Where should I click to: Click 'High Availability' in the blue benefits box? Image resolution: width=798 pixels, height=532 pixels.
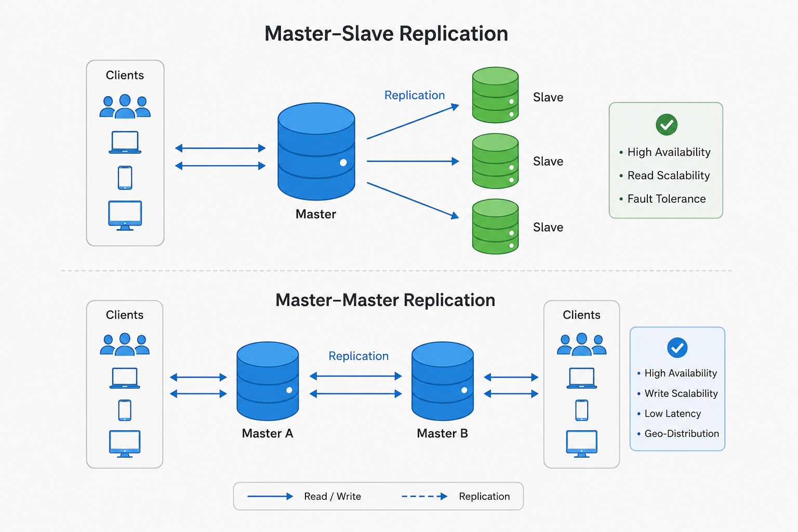[x=681, y=373]
